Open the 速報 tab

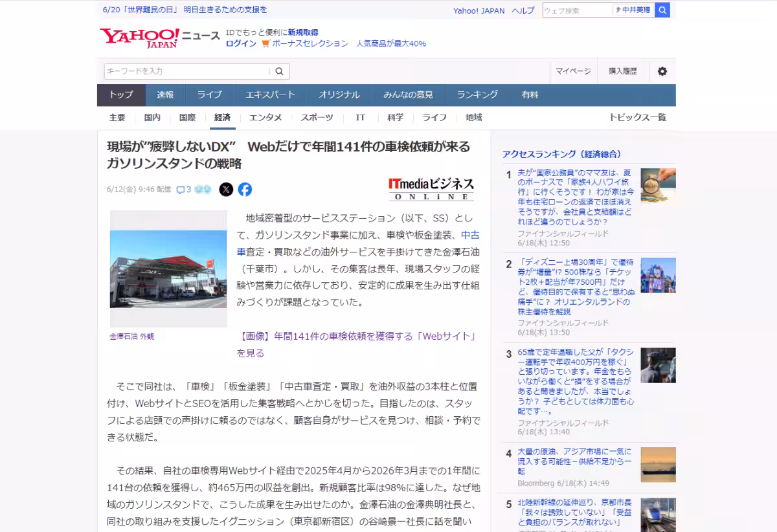[165, 95]
